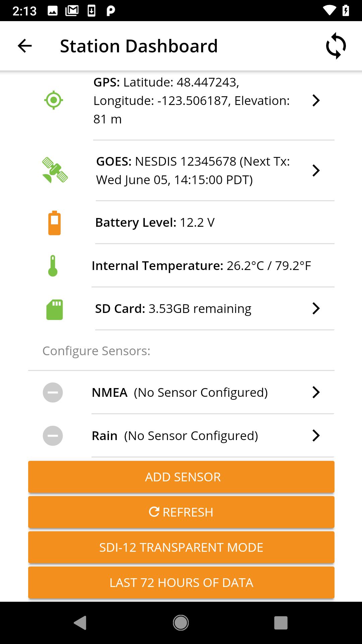Open SD Card details chevron
Image resolution: width=362 pixels, height=644 pixels.
tap(316, 308)
